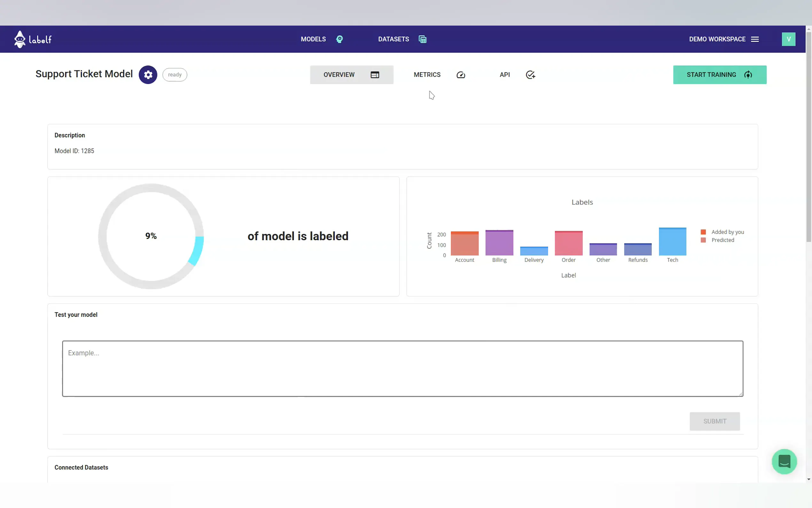Viewport: 812px width, 508px height.
Task: Open the model settings gear icon
Action: tap(148, 75)
